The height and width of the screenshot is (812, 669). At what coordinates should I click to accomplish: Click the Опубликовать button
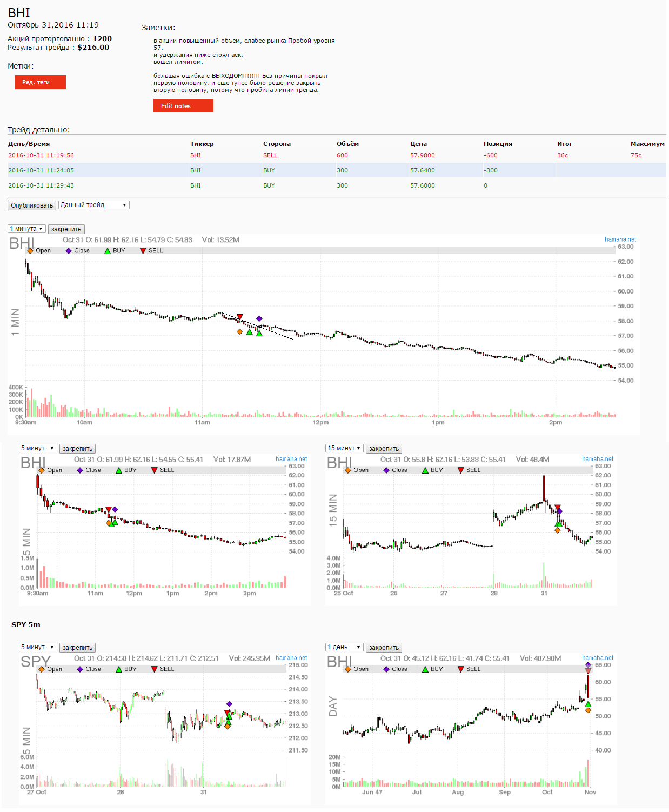tap(32, 205)
